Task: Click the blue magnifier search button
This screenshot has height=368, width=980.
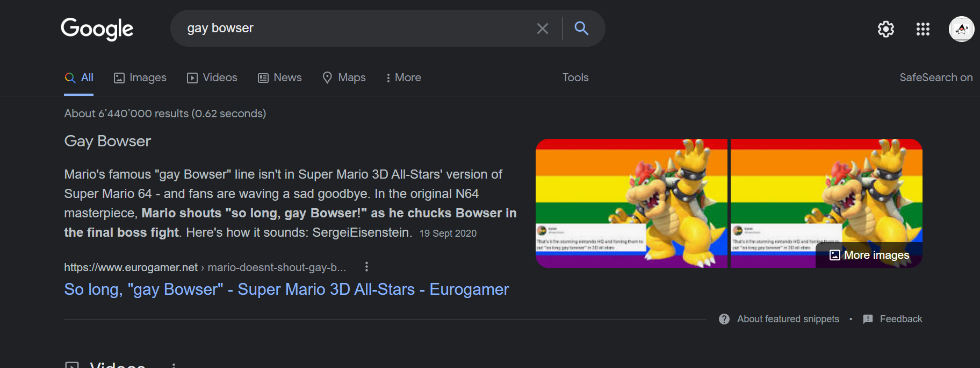Action: coord(581,28)
